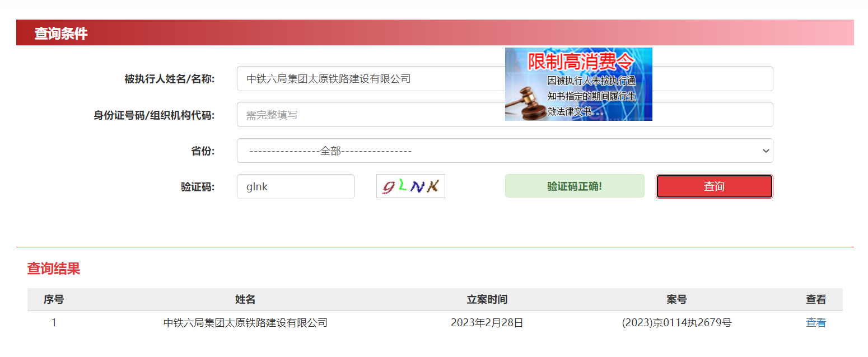Viewport: 868px width, 357px height.
Task: Click the 身份证号码/组织机构代码 label
Action: (154, 115)
